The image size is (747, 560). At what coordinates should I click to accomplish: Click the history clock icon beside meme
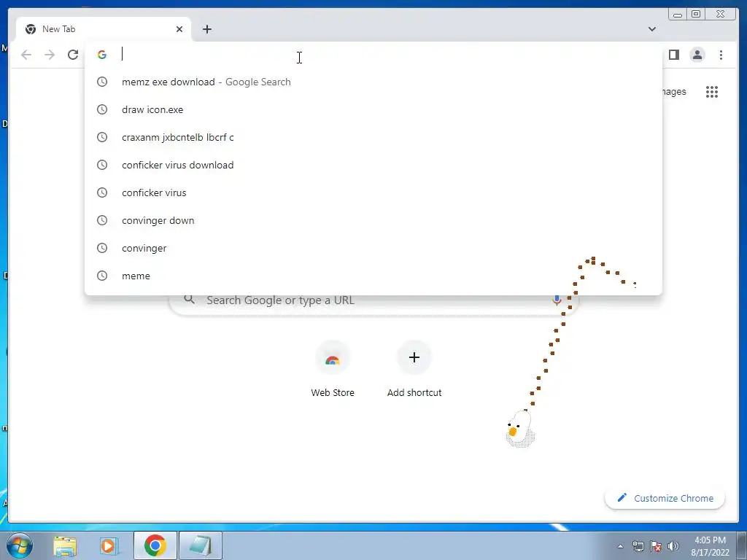pos(102,276)
